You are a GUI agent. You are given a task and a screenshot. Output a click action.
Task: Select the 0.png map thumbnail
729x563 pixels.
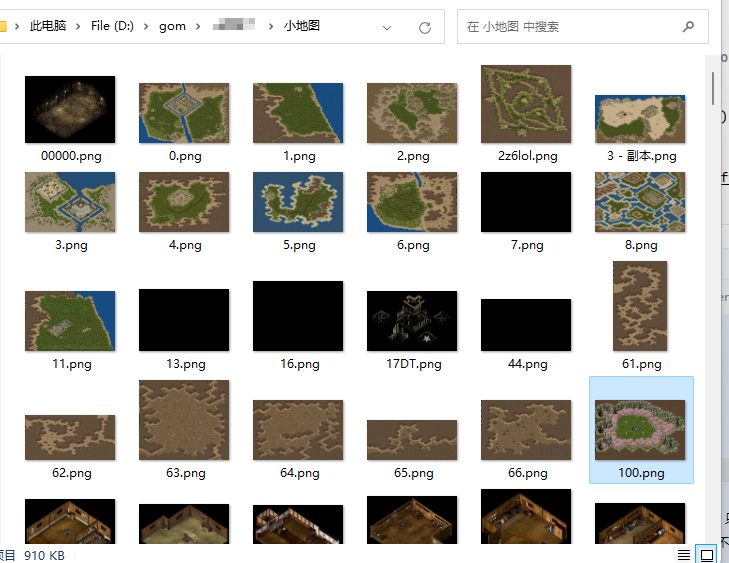tap(184, 113)
